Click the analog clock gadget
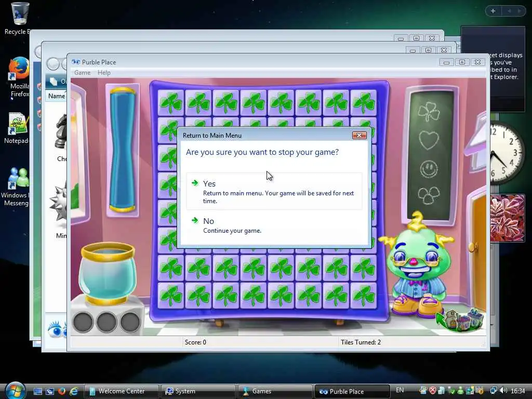This screenshot has width=532, height=399. (x=508, y=153)
